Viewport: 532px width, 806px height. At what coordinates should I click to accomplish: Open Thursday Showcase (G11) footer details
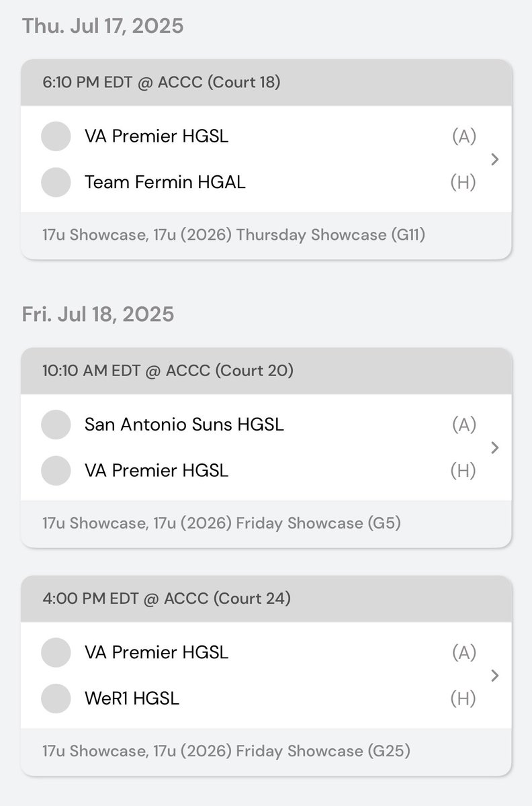point(266,235)
